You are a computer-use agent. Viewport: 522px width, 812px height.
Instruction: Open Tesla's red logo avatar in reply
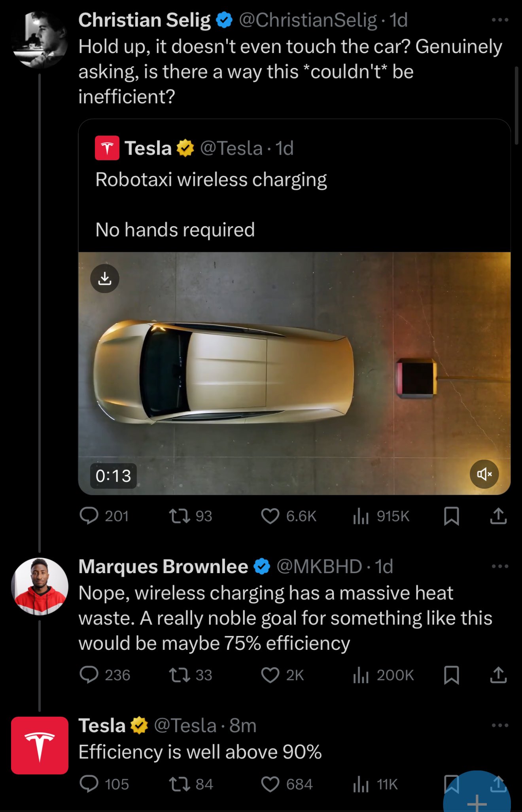(40, 745)
